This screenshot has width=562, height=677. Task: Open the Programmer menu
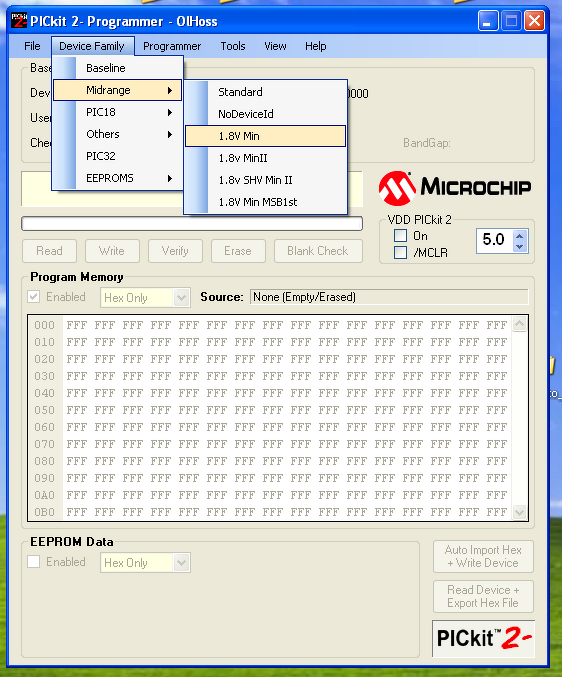pyautogui.click(x=172, y=46)
